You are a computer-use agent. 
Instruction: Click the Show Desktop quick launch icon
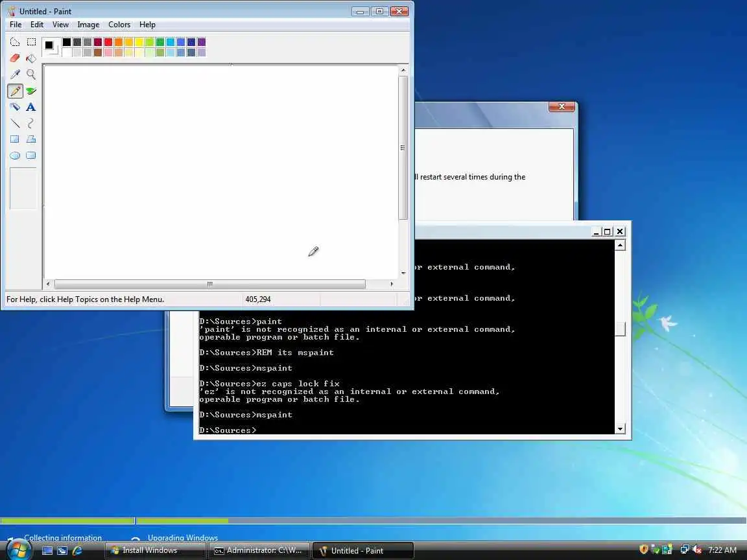(47, 550)
